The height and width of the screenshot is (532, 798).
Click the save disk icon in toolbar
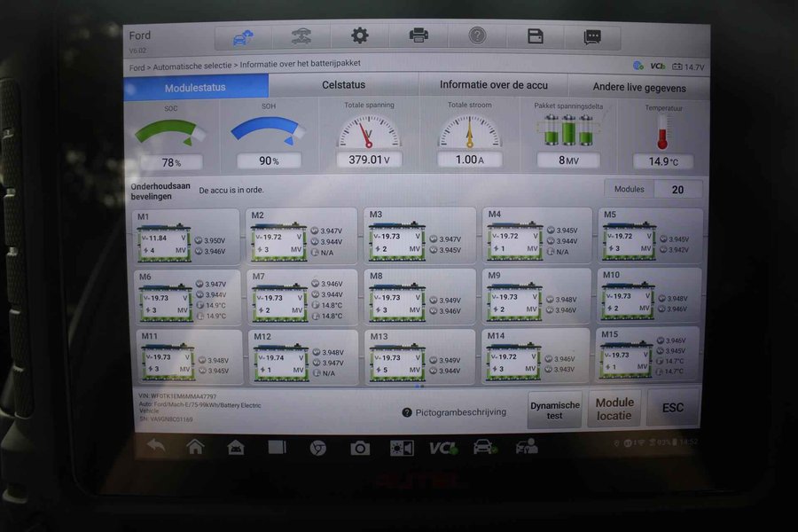535,36
